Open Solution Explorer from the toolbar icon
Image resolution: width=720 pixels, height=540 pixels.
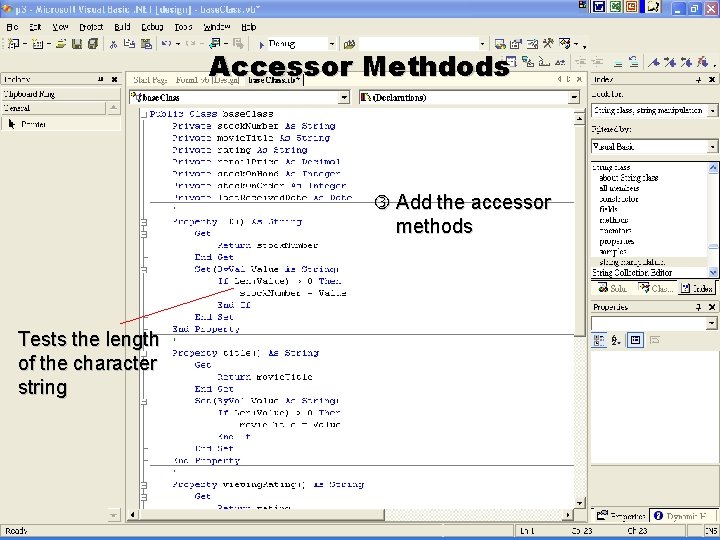(x=500, y=44)
